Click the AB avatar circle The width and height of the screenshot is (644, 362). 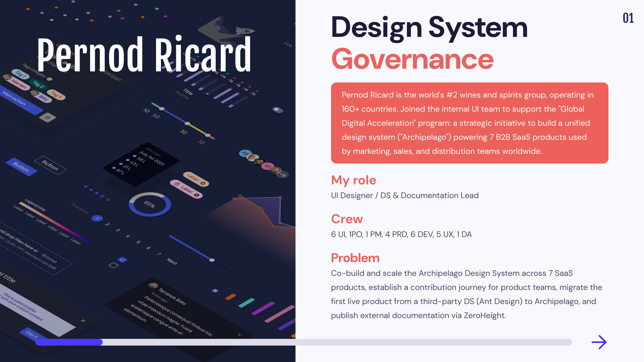pos(246,153)
